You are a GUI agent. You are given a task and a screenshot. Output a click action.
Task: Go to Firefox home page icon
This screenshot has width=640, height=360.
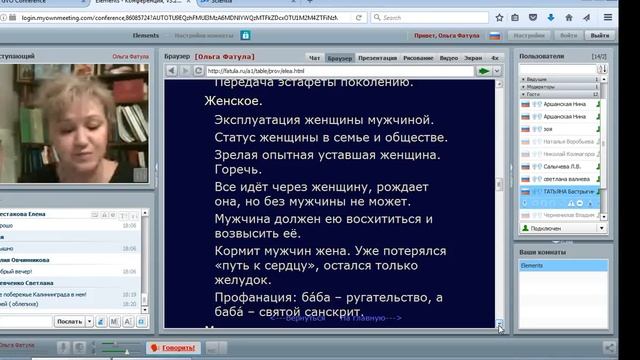[x=569, y=18]
